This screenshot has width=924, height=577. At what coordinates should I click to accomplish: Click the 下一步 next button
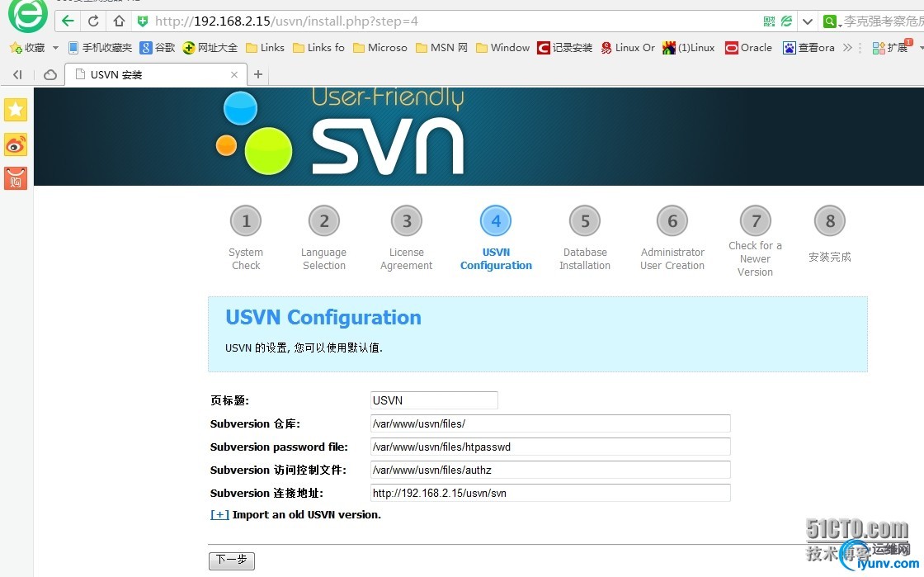(x=232, y=560)
